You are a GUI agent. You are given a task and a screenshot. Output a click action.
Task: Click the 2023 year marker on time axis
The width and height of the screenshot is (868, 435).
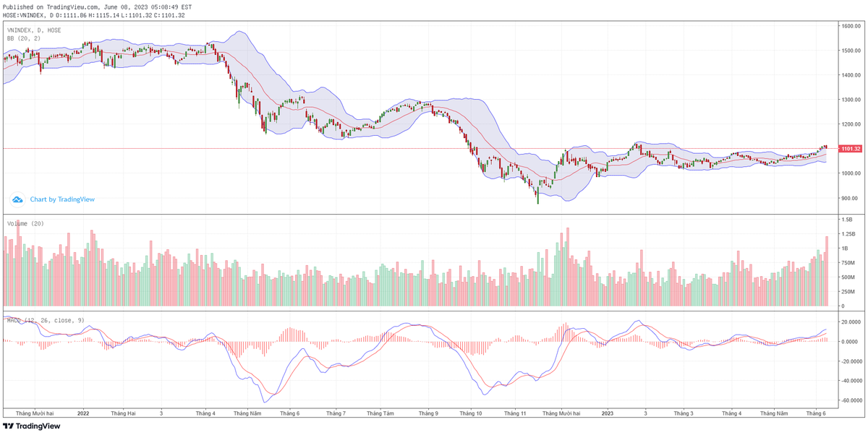[608, 414]
